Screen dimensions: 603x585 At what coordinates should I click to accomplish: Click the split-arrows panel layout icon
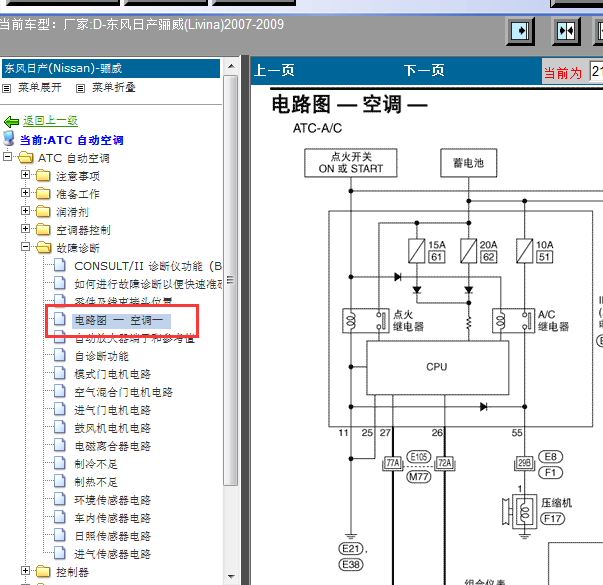tap(566, 31)
